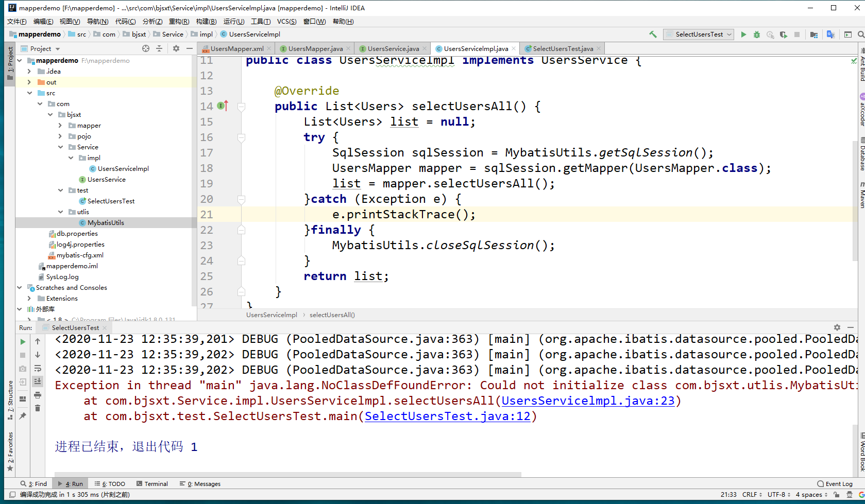
Task: Click the Restore Layout icon in the Run panel
Action: click(23, 398)
